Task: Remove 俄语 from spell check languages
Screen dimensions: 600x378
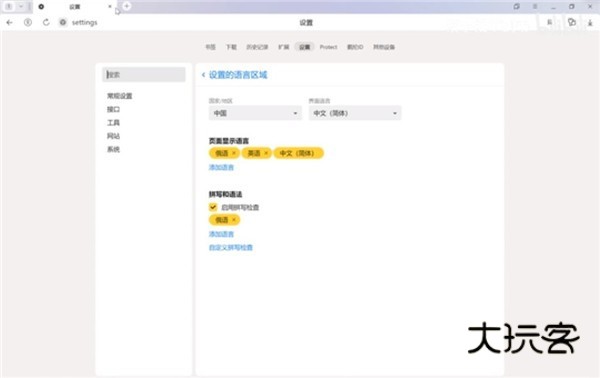Action: [x=234, y=220]
